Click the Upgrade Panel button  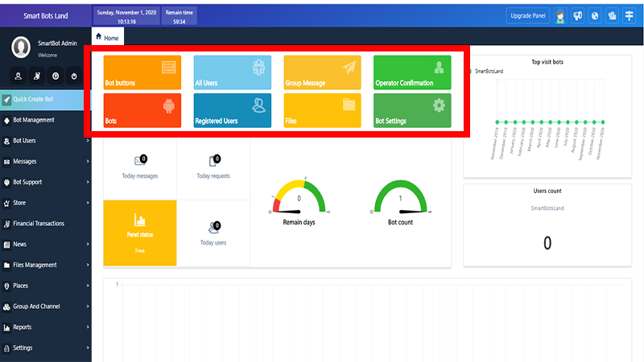point(528,15)
